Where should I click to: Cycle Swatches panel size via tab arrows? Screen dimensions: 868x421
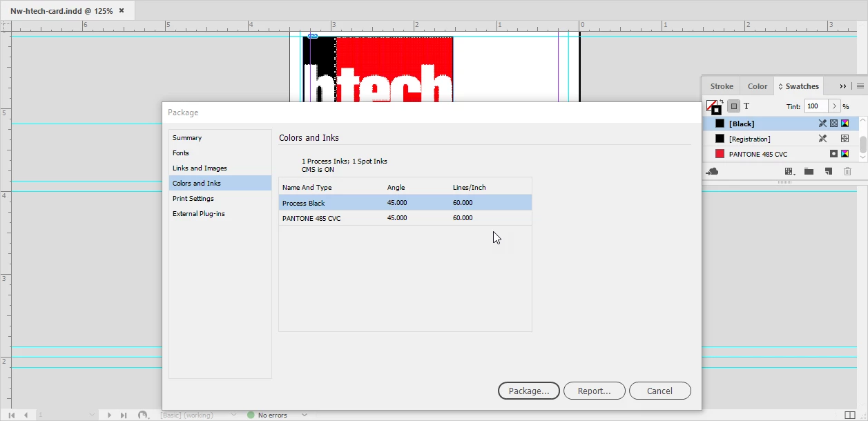[x=781, y=86]
